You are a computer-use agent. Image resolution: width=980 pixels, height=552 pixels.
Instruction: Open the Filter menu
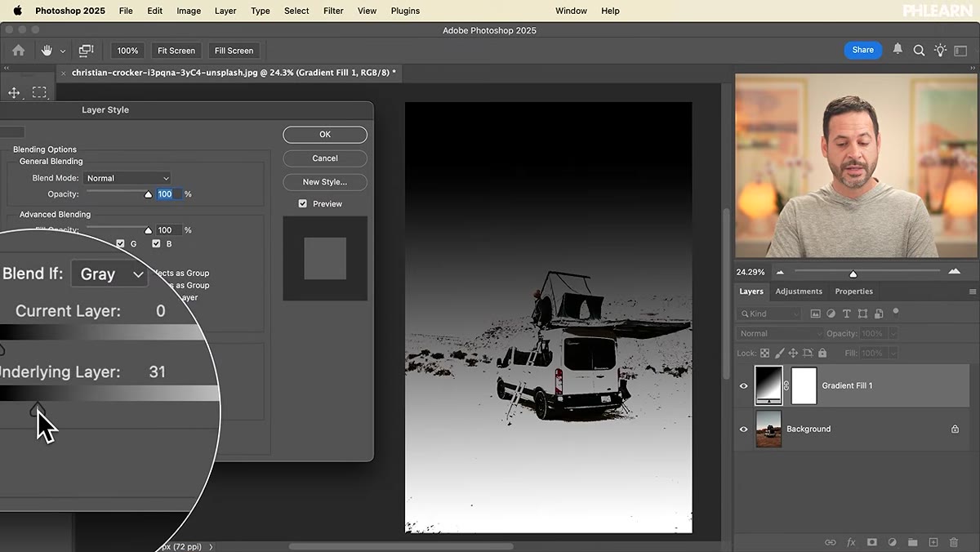[x=333, y=11]
